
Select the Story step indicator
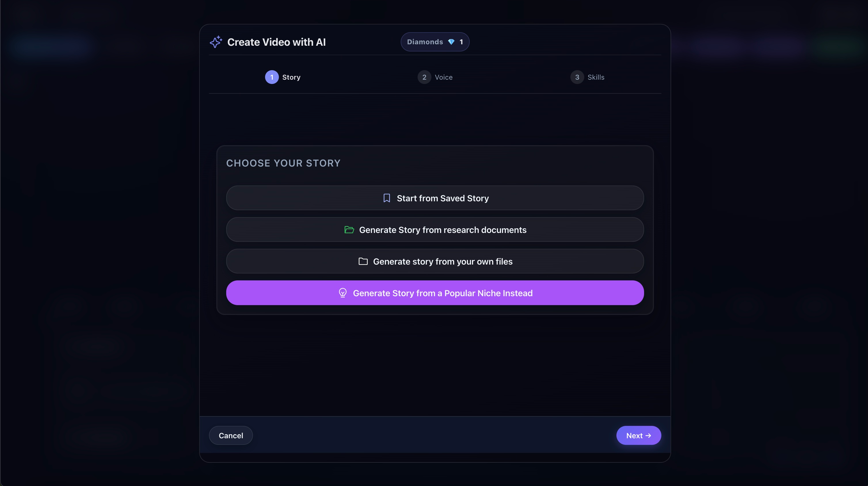(x=291, y=77)
